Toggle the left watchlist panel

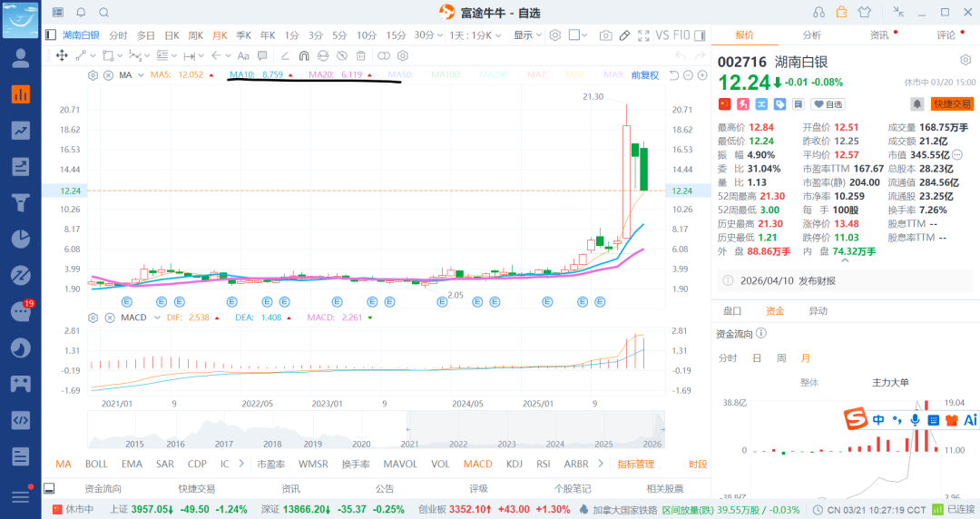click(x=51, y=35)
